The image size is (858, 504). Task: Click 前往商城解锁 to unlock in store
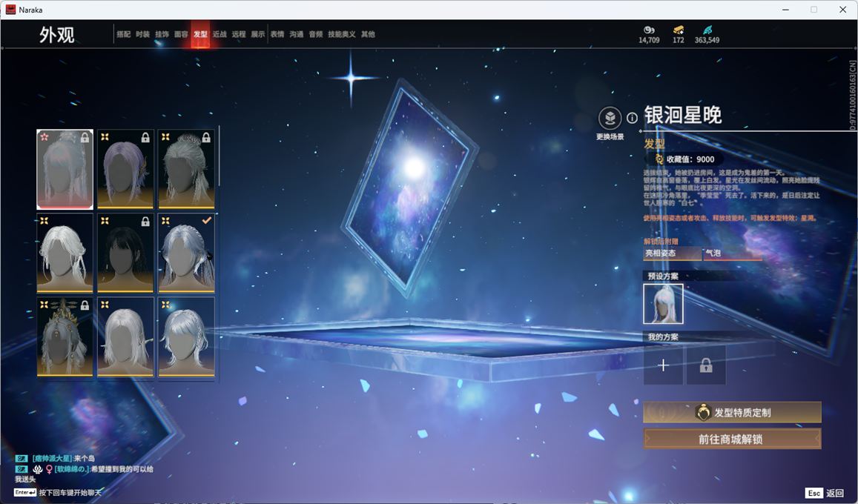[x=732, y=439]
